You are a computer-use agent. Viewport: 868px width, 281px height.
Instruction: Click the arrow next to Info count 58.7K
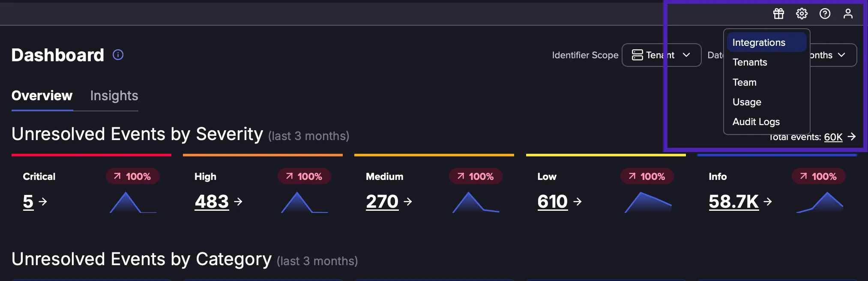pyautogui.click(x=768, y=201)
